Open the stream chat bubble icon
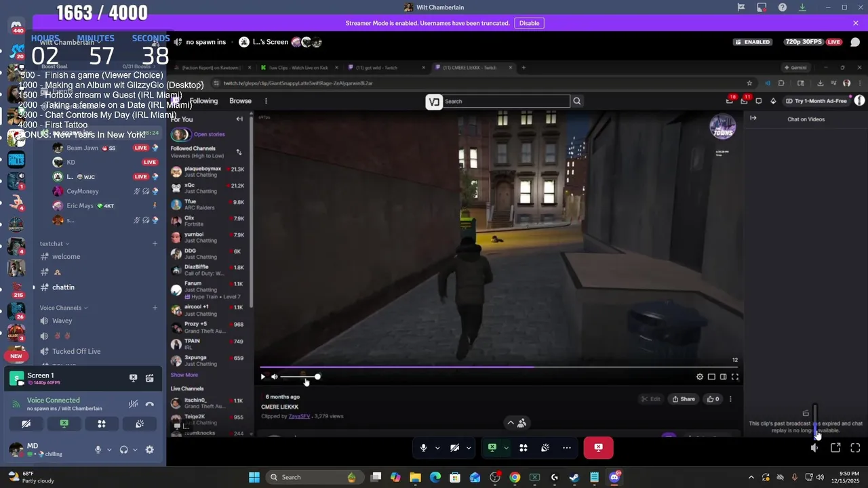 [x=855, y=42]
